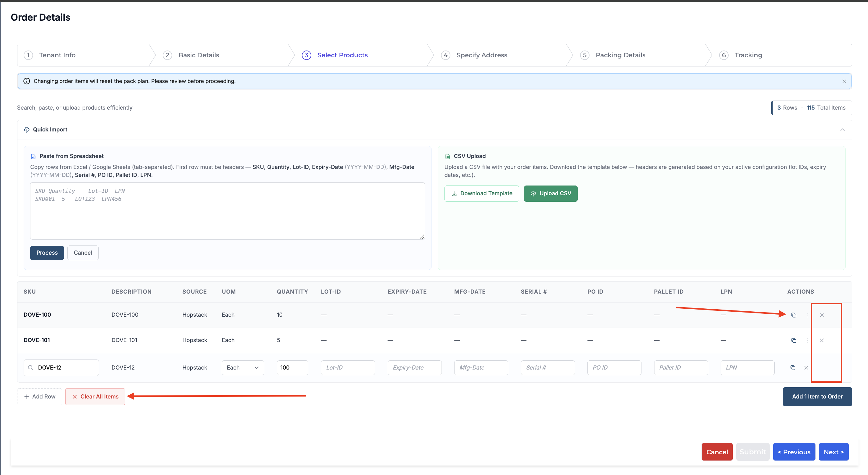
Task: Click the PO ID input field
Action: pos(614,367)
